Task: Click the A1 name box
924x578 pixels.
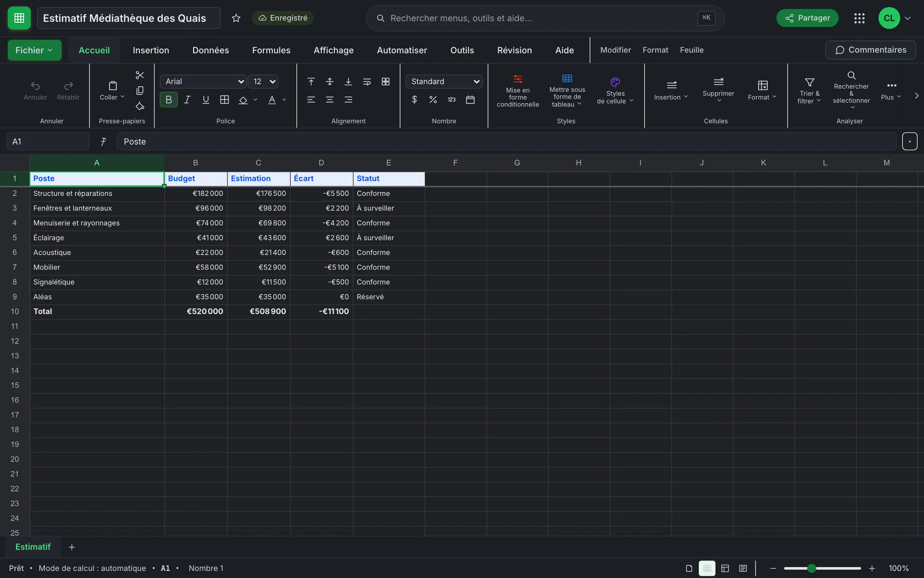Action: (48, 142)
